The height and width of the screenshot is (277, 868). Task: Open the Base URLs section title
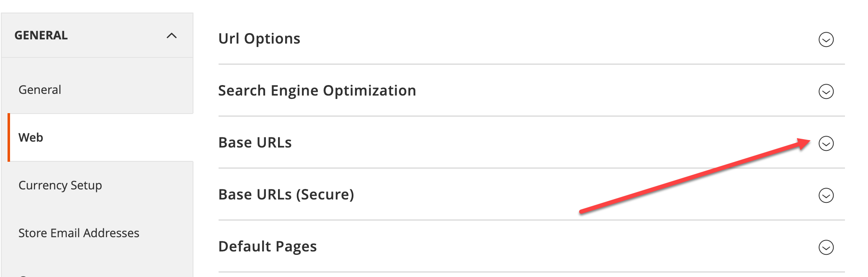(x=255, y=142)
